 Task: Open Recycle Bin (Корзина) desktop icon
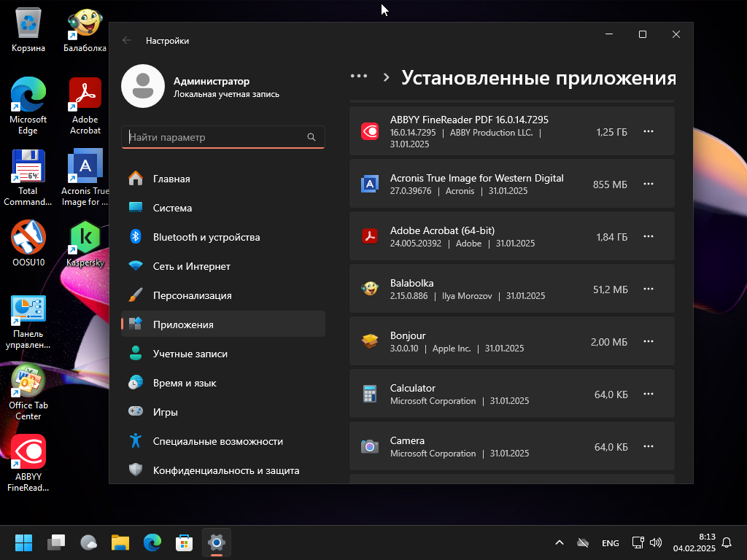click(28, 30)
